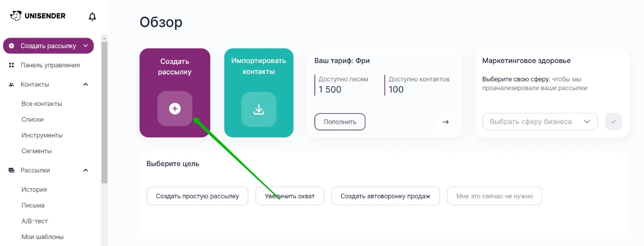The height and width of the screenshot is (246, 644).
Task: Click the plus icon on Создать рассылку card
Action: click(175, 109)
